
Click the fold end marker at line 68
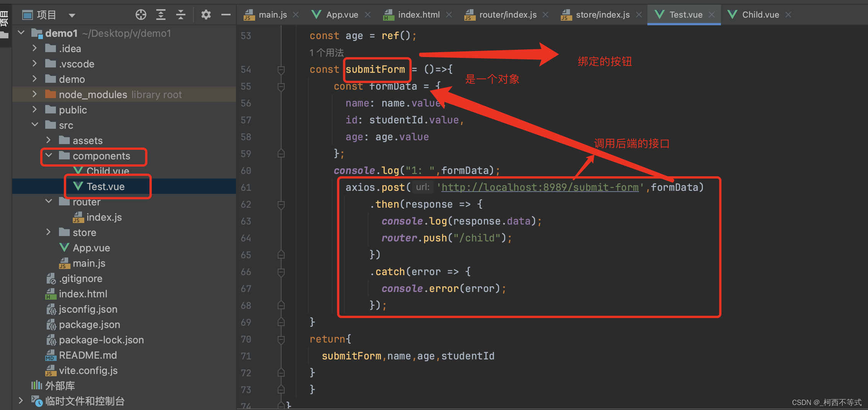tap(281, 305)
